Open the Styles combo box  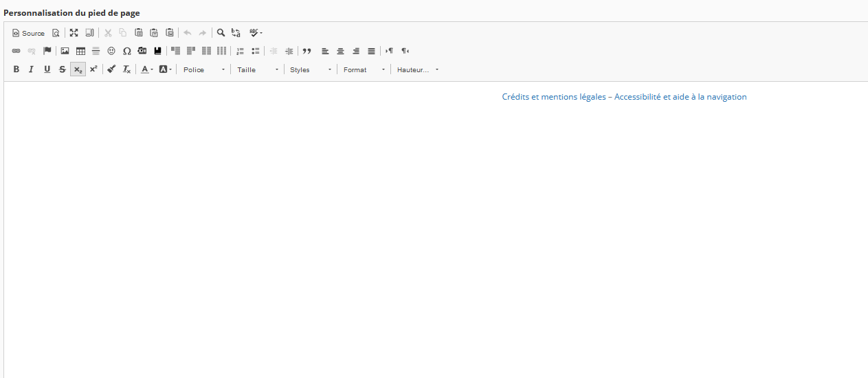pyautogui.click(x=311, y=69)
